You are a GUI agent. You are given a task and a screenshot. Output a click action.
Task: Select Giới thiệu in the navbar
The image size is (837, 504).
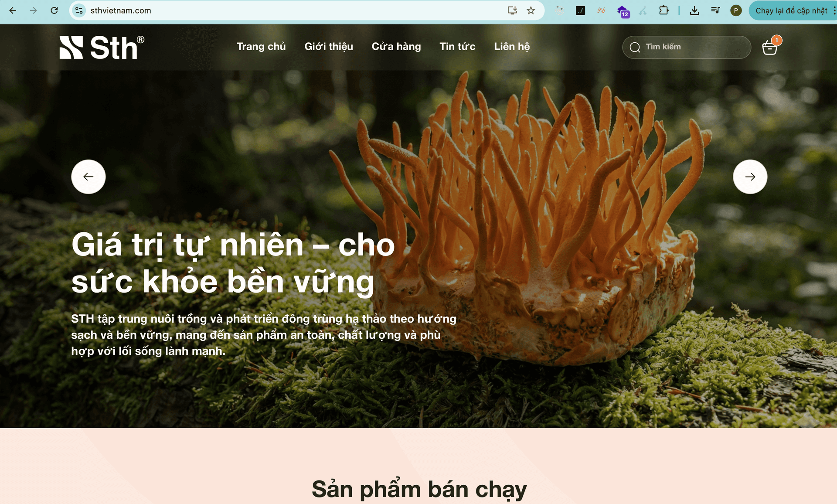coord(329,47)
